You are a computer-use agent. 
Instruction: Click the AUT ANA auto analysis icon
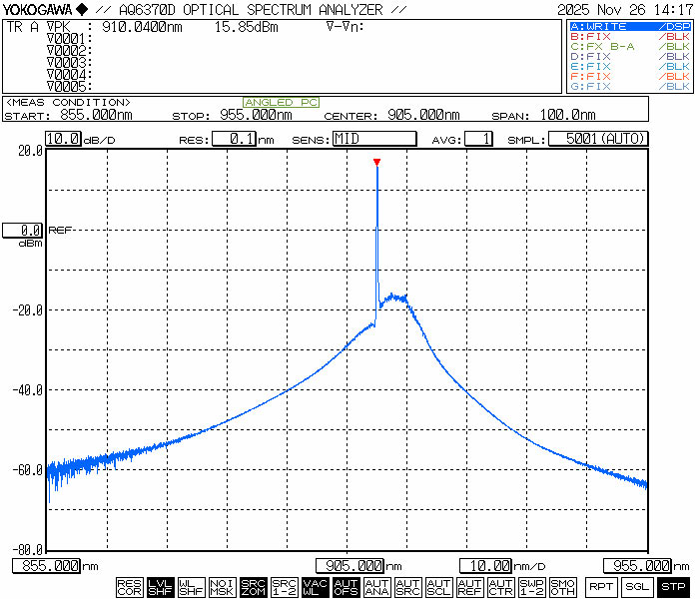(376, 587)
